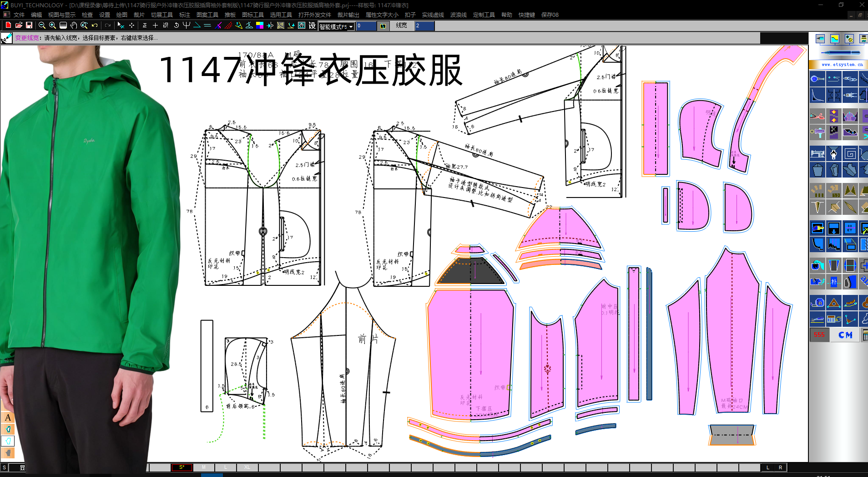The width and height of the screenshot is (868, 477).
Task: Click the color palette swatch on toolbar
Action: tap(259, 26)
